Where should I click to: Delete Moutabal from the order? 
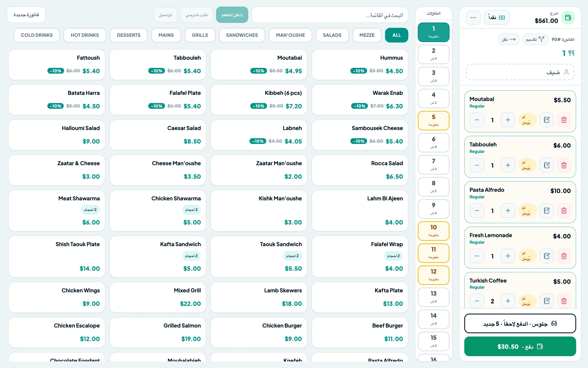564,120
